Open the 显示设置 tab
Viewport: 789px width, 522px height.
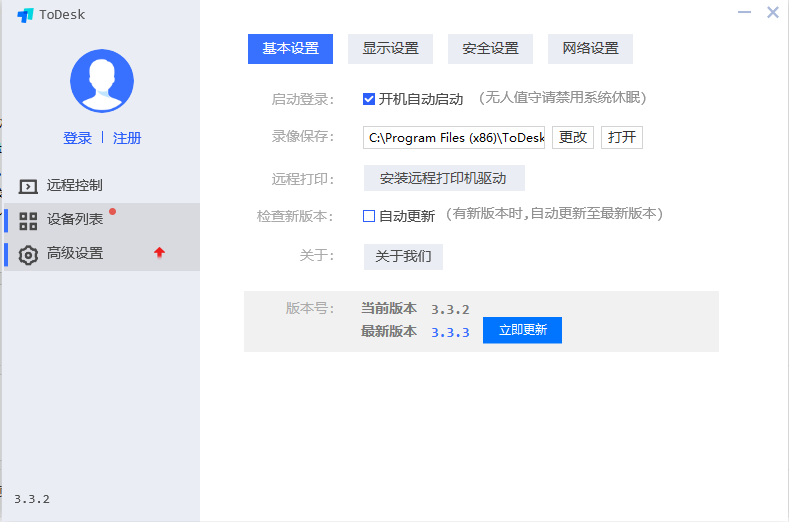pos(390,49)
